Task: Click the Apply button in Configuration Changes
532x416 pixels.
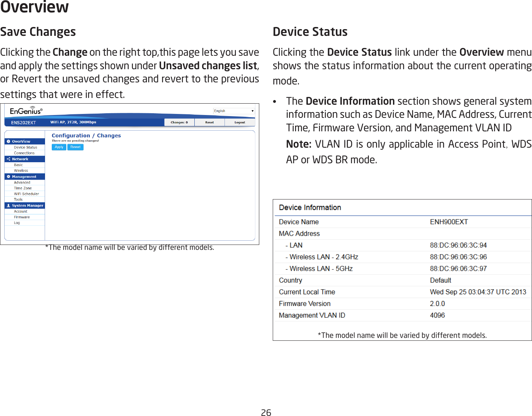Action: coord(59,147)
